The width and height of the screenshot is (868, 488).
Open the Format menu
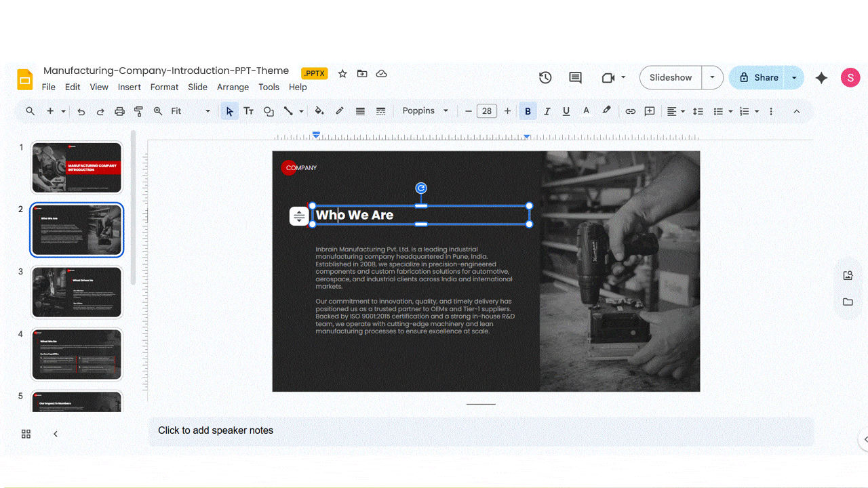(x=164, y=87)
